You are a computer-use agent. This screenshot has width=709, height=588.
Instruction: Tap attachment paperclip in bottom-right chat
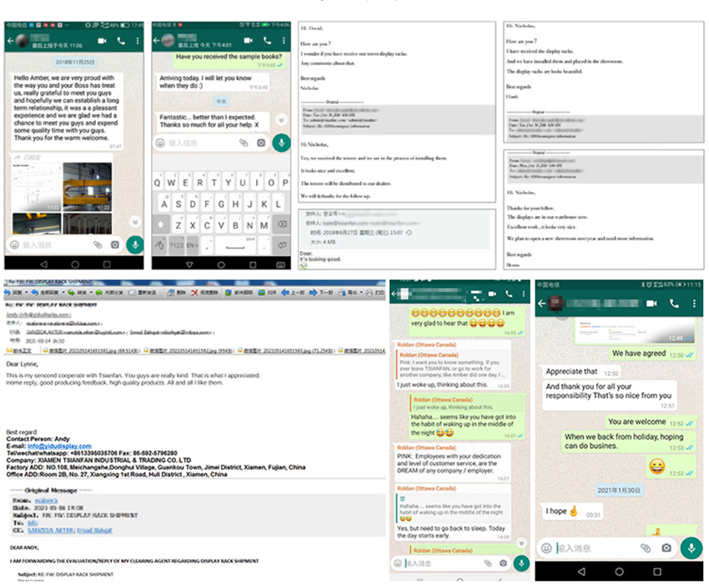tap(645, 548)
